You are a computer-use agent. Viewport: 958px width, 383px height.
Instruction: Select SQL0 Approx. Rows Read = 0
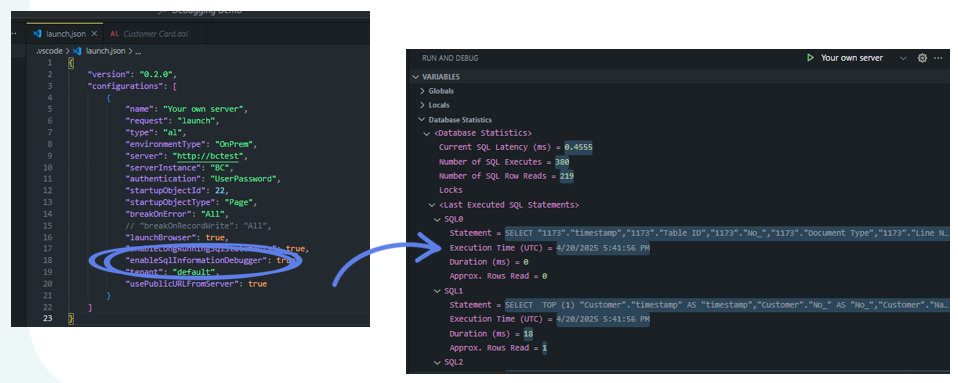[x=499, y=276]
